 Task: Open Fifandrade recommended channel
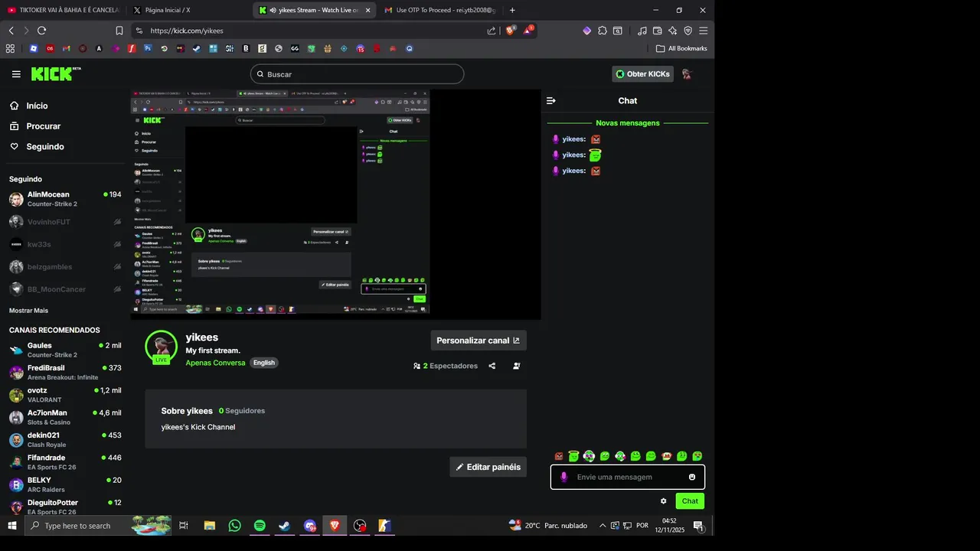[x=64, y=462]
